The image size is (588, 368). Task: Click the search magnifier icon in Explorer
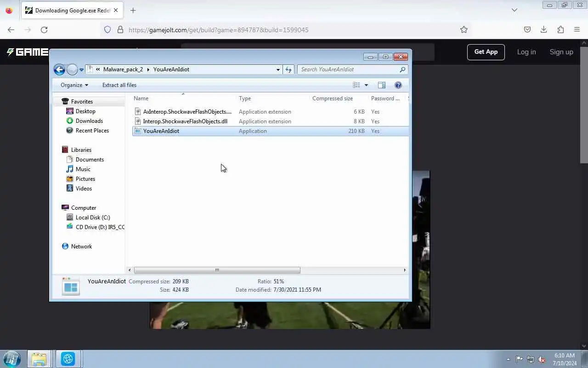point(402,69)
